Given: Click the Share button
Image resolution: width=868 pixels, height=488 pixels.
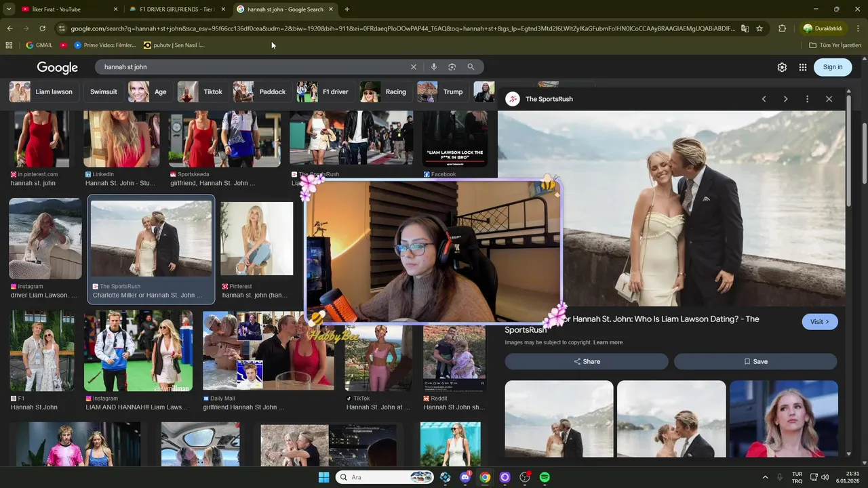Looking at the screenshot, I should [587, 361].
